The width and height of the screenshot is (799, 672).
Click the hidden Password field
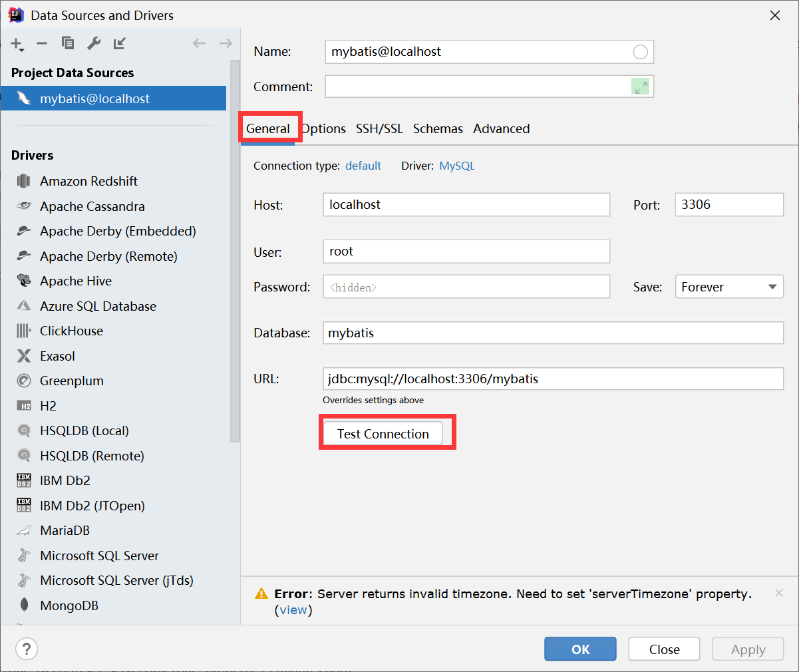[x=466, y=287]
